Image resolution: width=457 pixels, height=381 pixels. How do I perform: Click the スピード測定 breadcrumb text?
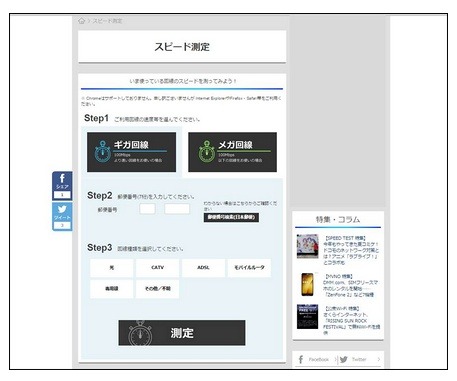(107, 21)
